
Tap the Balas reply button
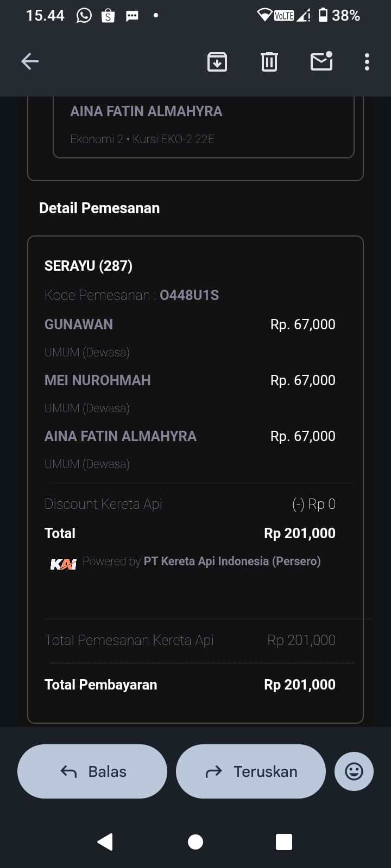point(92,771)
